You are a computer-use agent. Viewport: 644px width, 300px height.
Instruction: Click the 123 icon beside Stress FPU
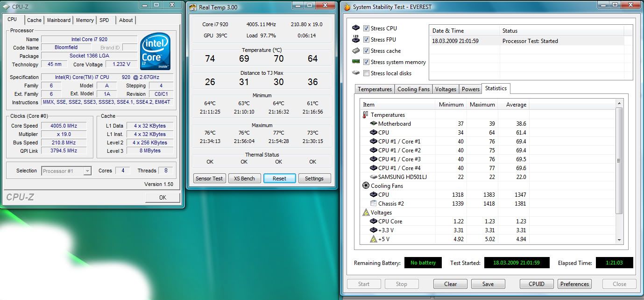point(356,39)
